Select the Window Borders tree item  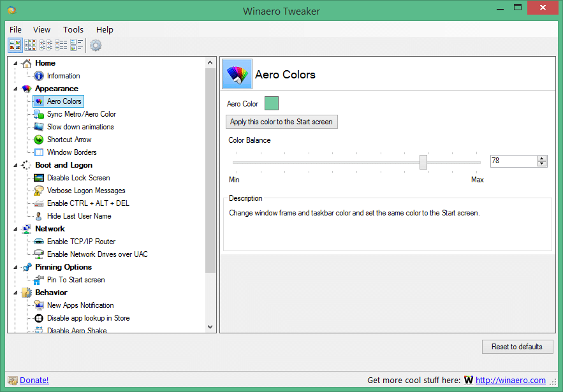pos(72,152)
